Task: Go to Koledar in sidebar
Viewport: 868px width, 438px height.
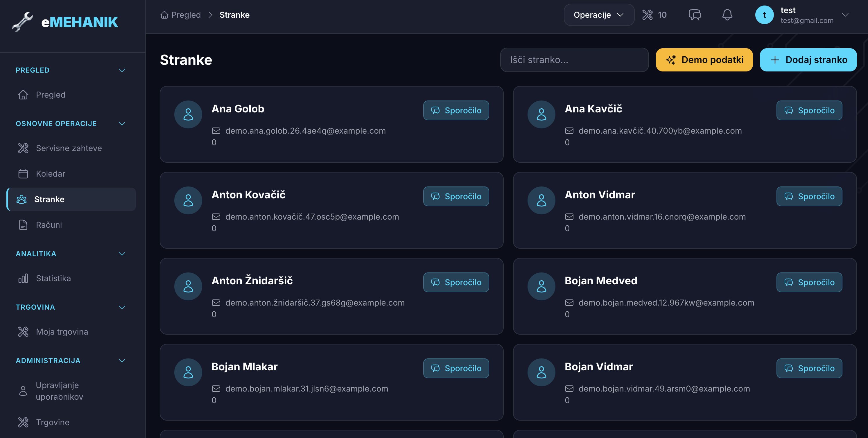Action: [51, 174]
